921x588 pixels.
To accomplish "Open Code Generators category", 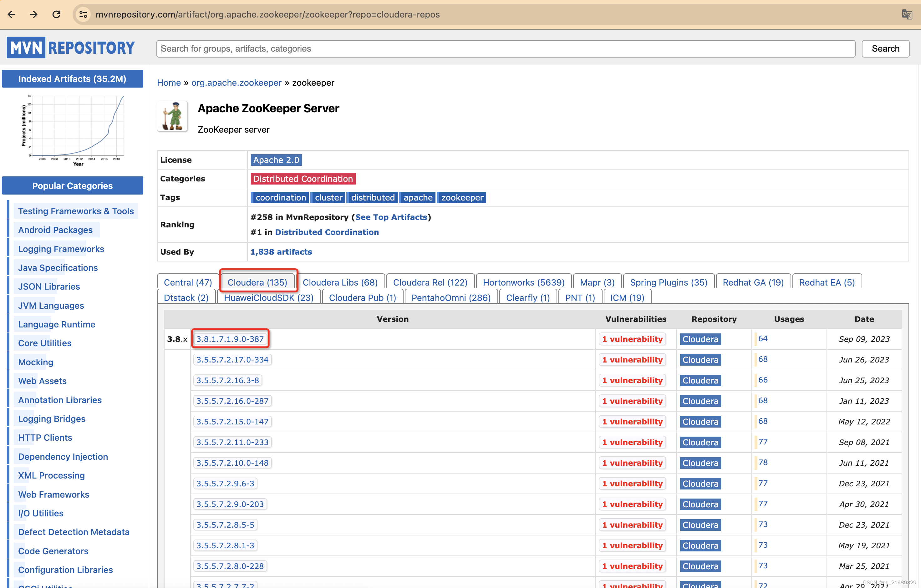I will pyautogui.click(x=53, y=551).
